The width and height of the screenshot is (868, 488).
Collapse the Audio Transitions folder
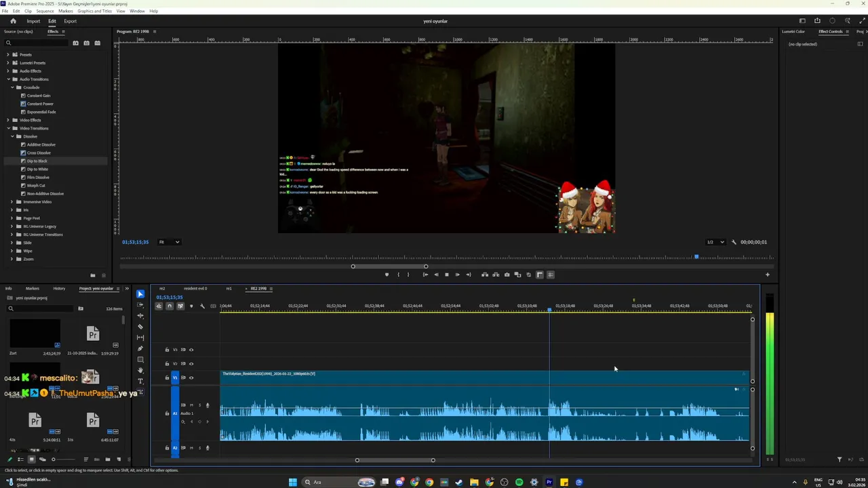coord(8,79)
